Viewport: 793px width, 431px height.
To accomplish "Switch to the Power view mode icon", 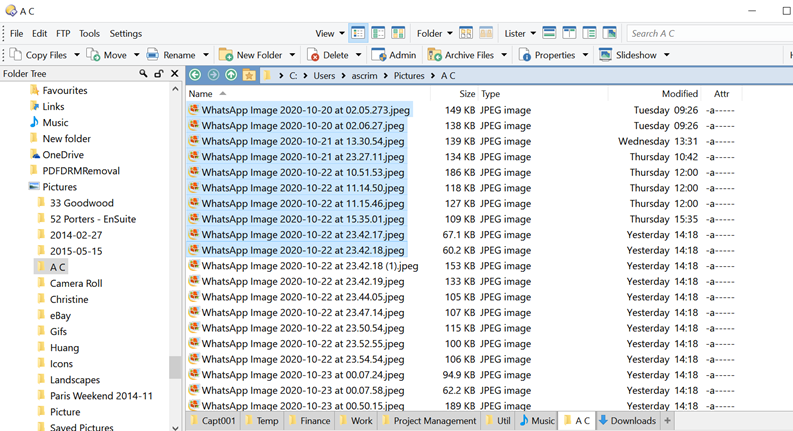I will click(x=378, y=33).
